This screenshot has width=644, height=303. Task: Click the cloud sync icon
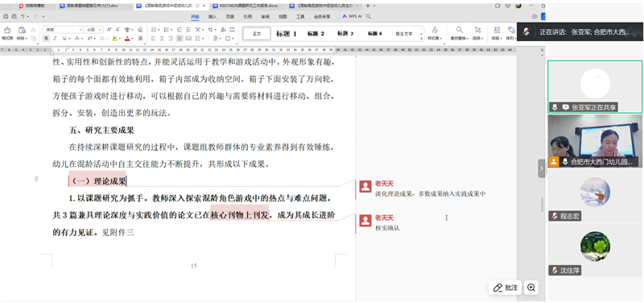(x=535, y=16)
